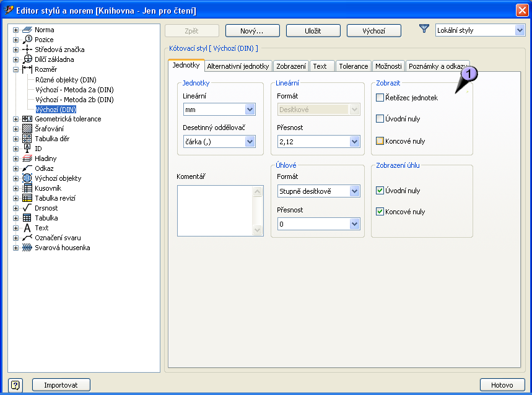Click the Drsnost surface texture icon
Image resolution: width=532 pixels, height=395 pixels.
27,208
